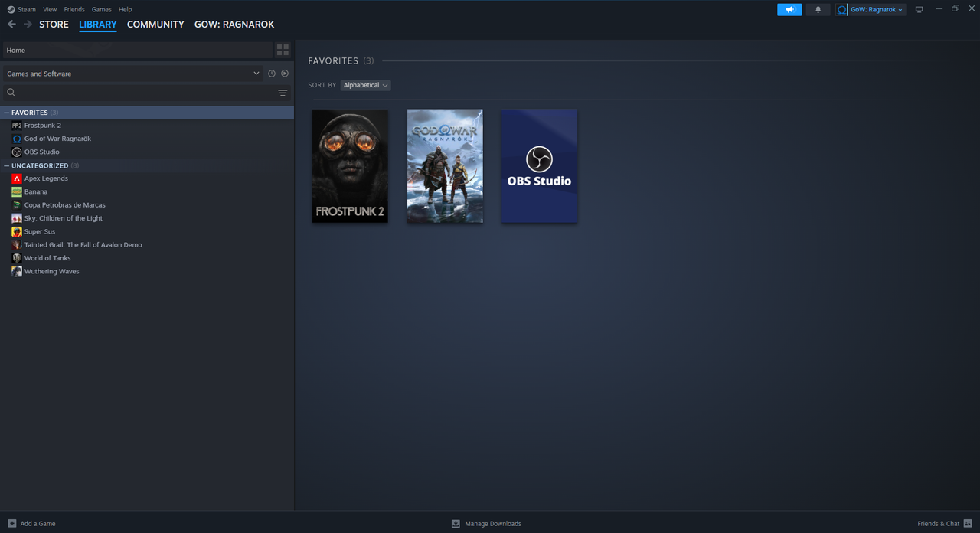
Task: Open the View menu
Action: [x=50, y=9]
